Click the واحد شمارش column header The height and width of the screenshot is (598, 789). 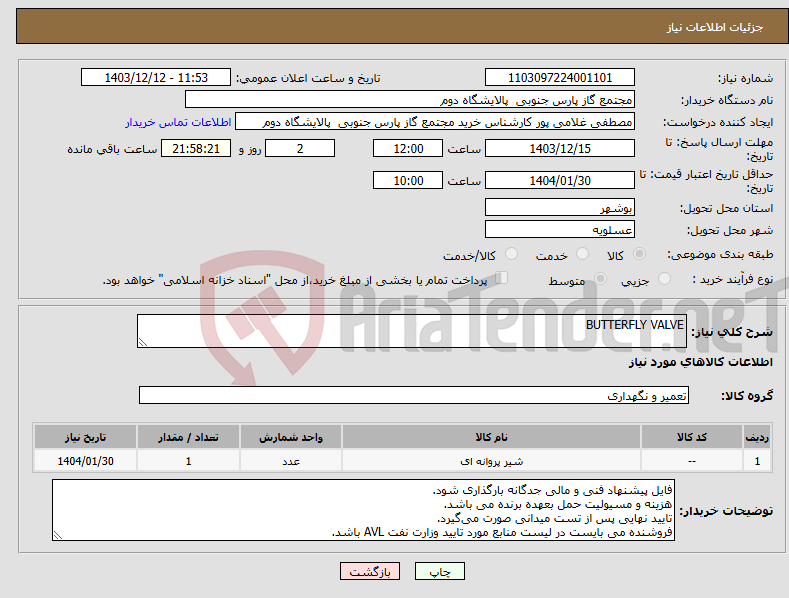click(x=291, y=437)
